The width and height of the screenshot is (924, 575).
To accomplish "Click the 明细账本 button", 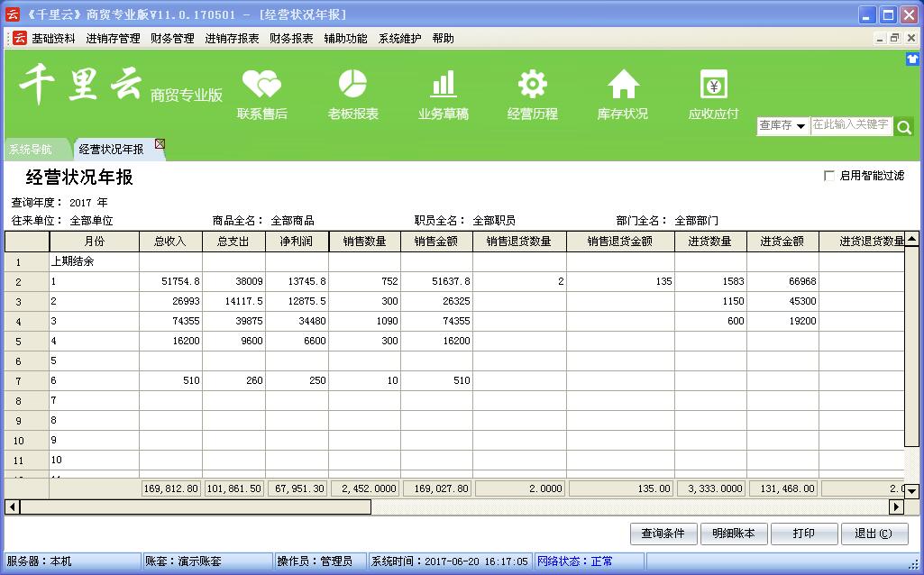I will [x=733, y=534].
